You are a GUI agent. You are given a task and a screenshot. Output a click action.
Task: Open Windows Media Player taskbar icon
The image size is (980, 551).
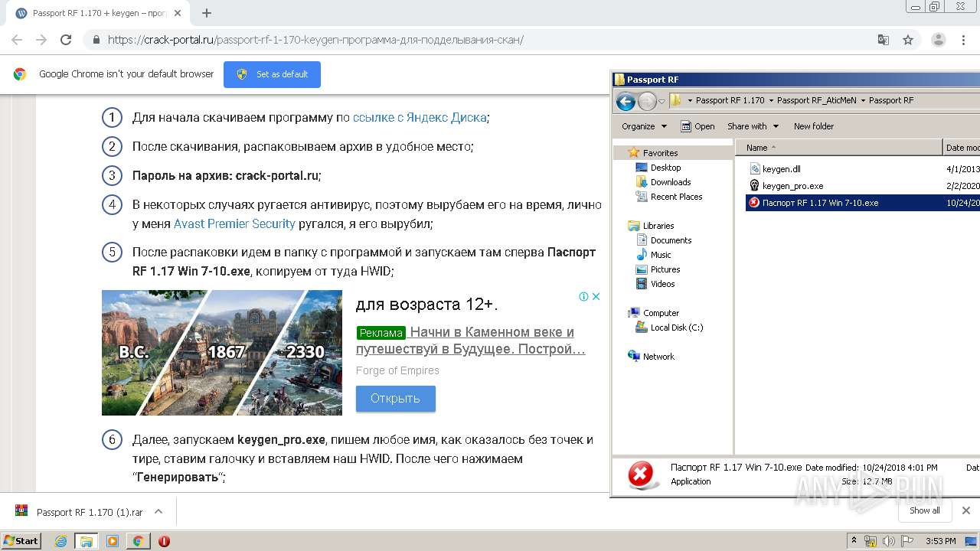click(x=113, y=541)
